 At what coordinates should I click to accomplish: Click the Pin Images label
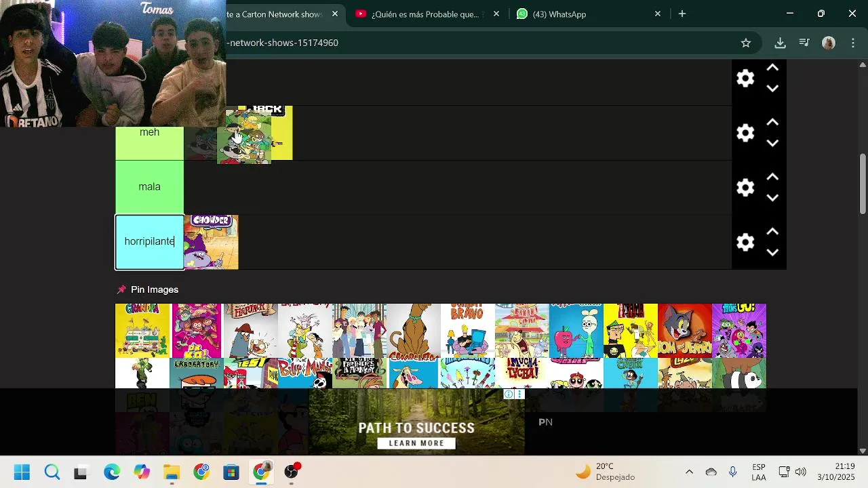155,289
